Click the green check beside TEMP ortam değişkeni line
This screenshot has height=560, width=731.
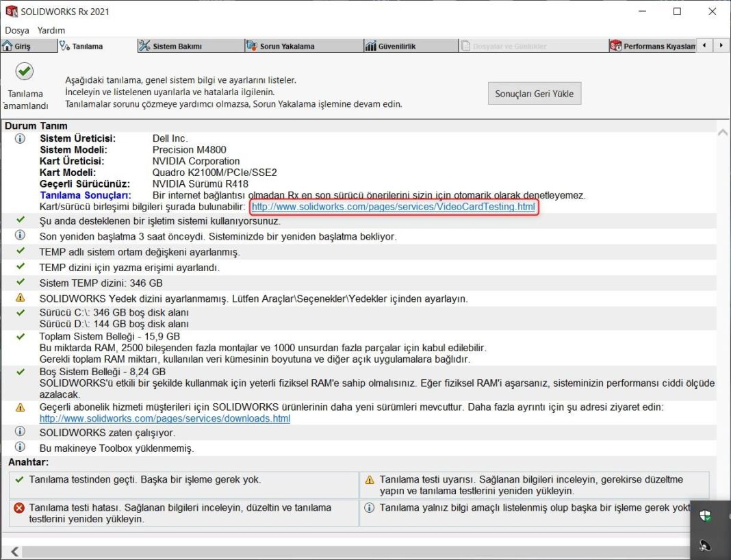(19, 251)
